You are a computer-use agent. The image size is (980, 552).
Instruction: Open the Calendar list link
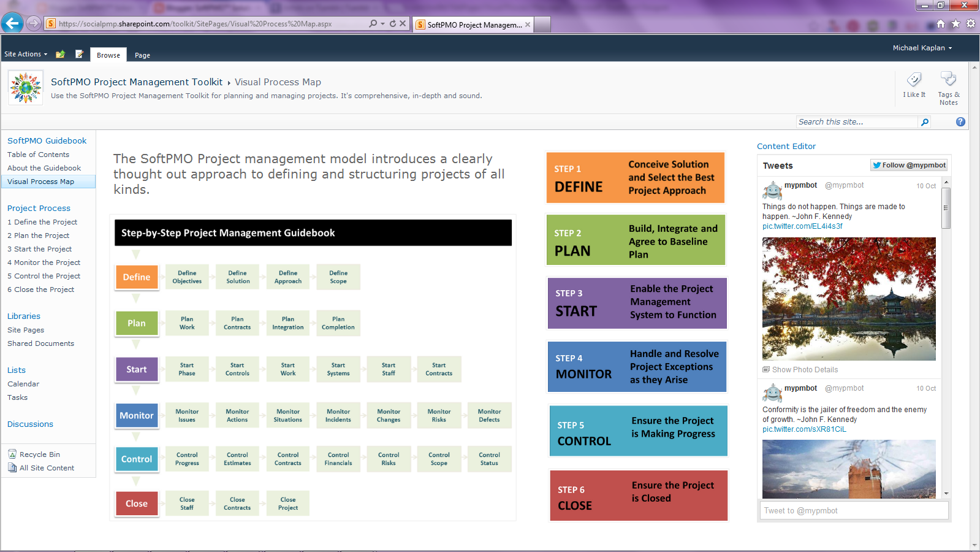click(23, 384)
